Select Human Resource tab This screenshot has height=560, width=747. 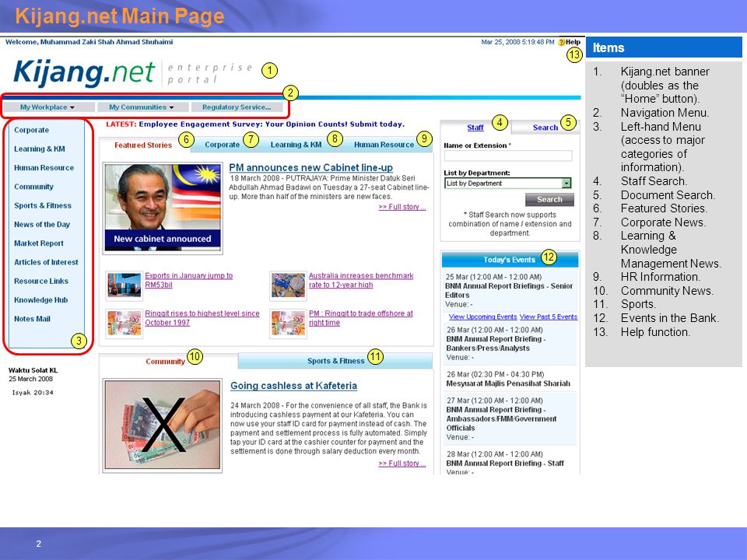coord(384,145)
